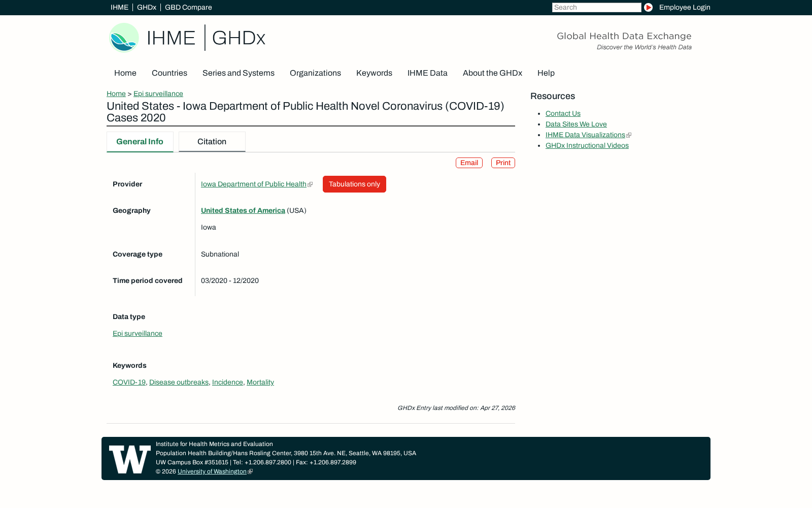Open the Disease outbreaks keyword link
812x508 pixels.
click(179, 383)
